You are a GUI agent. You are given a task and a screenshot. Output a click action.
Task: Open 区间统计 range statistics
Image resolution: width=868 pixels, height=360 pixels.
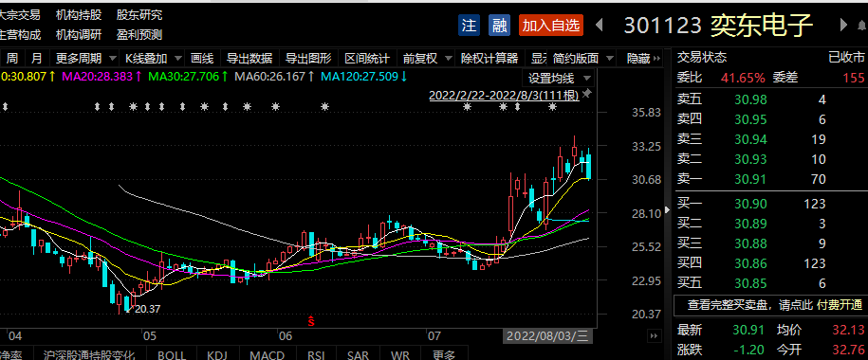coord(367,58)
